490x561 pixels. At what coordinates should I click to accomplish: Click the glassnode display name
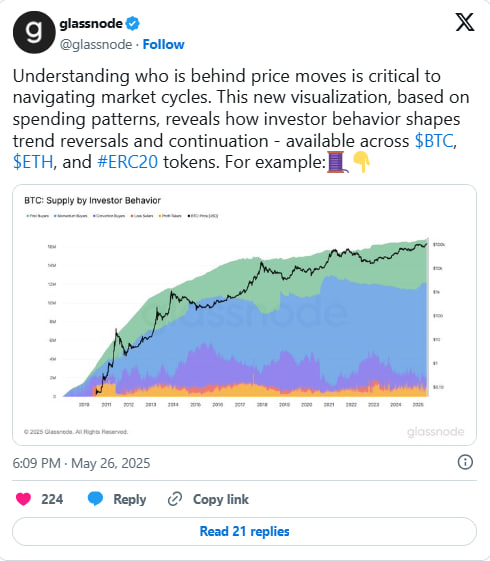[x=91, y=24]
